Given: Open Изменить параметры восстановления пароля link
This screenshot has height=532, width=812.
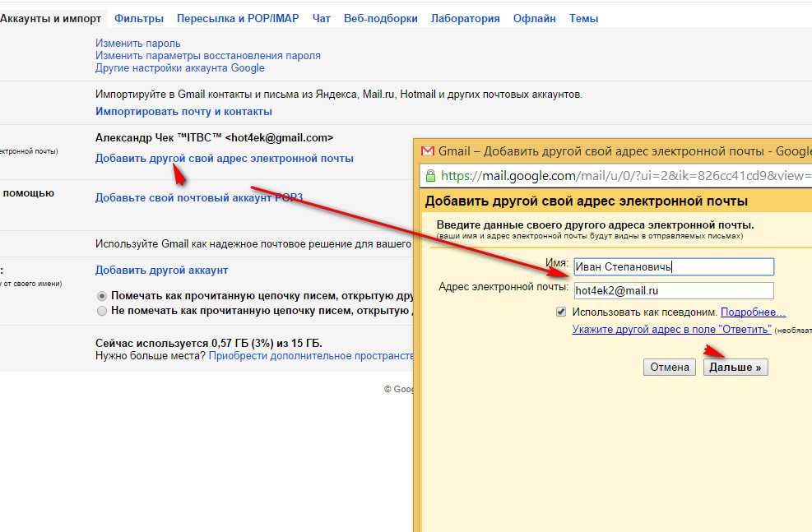Looking at the screenshot, I should [x=207, y=56].
